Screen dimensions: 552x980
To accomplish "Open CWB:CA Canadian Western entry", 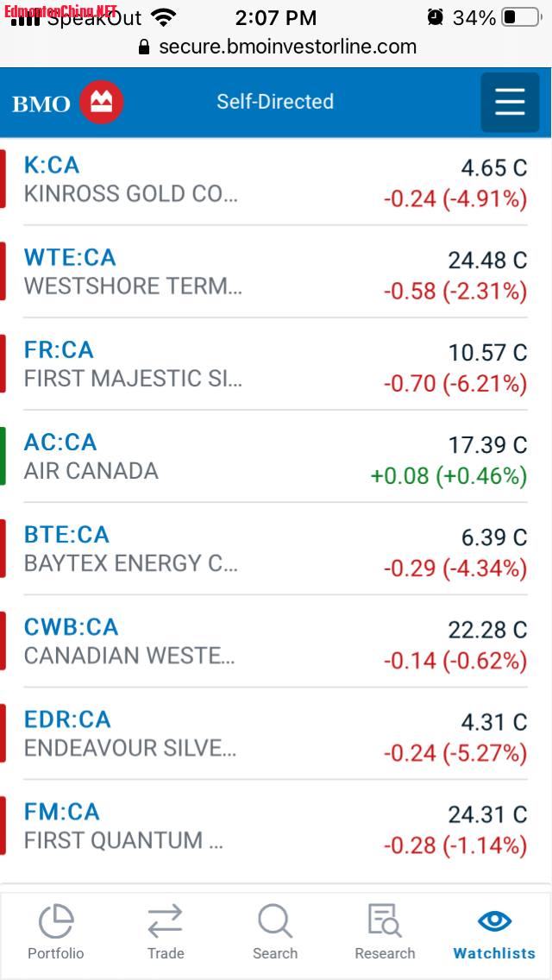I will (71, 626).
